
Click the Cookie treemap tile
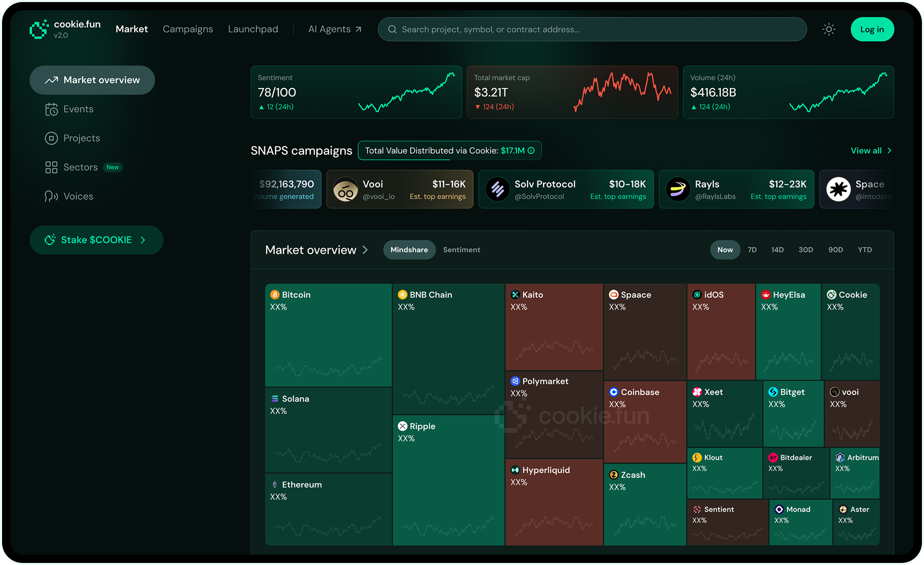pyautogui.click(x=851, y=332)
